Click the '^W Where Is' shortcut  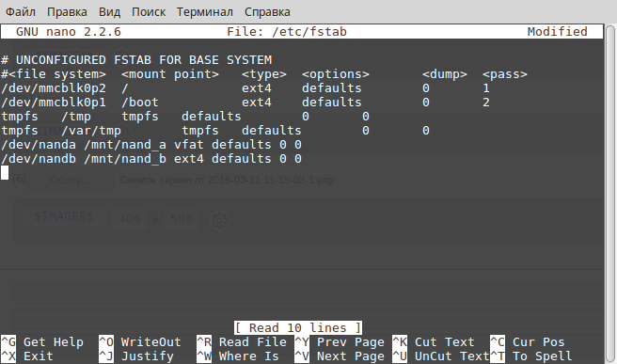pos(238,356)
